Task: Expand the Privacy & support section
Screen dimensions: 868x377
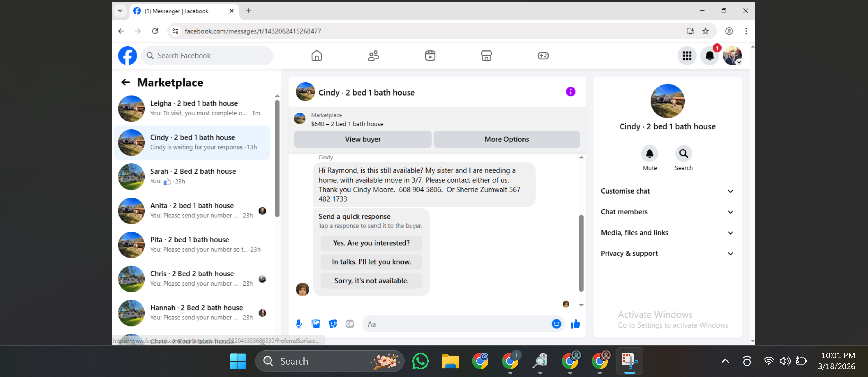Action: click(667, 254)
